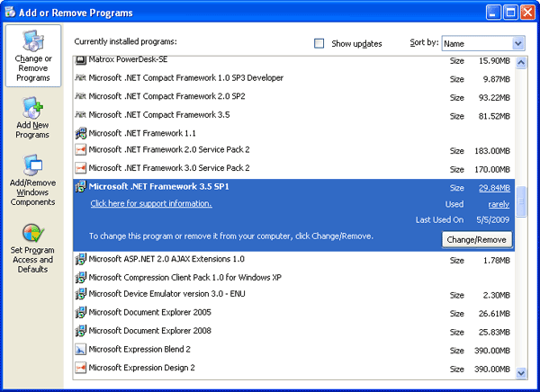Click Microsoft Expression Blend 2 icon
The width and height of the screenshot is (540, 392).
(81, 350)
